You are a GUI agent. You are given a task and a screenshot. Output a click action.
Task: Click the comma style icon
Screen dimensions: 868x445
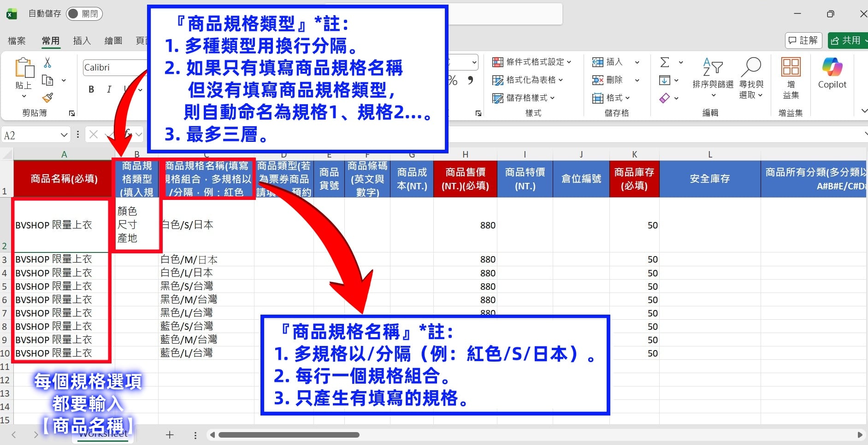470,80
